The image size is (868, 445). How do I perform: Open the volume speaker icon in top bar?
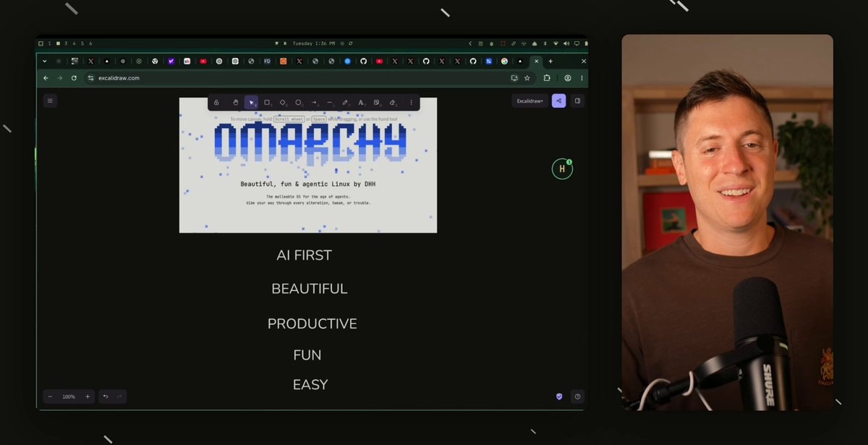click(566, 43)
